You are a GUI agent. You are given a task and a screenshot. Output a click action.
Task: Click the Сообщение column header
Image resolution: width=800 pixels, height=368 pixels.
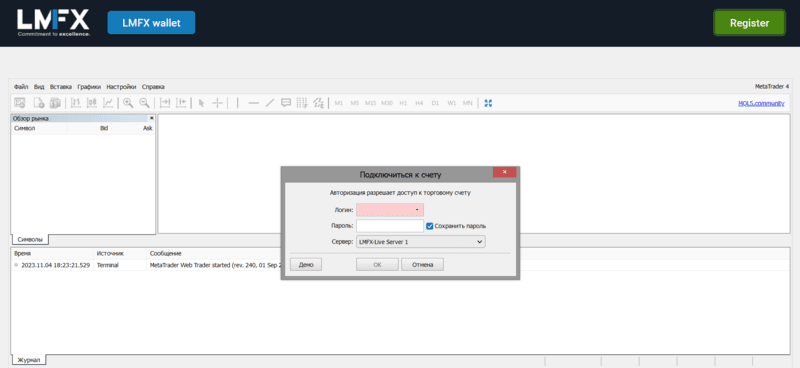[166, 253]
